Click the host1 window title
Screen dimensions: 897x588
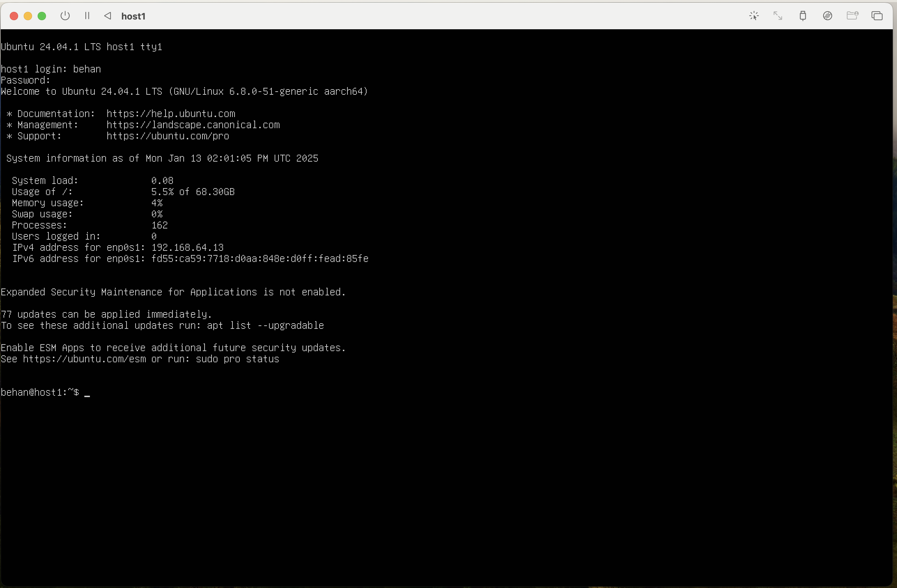click(x=133, y=16)
